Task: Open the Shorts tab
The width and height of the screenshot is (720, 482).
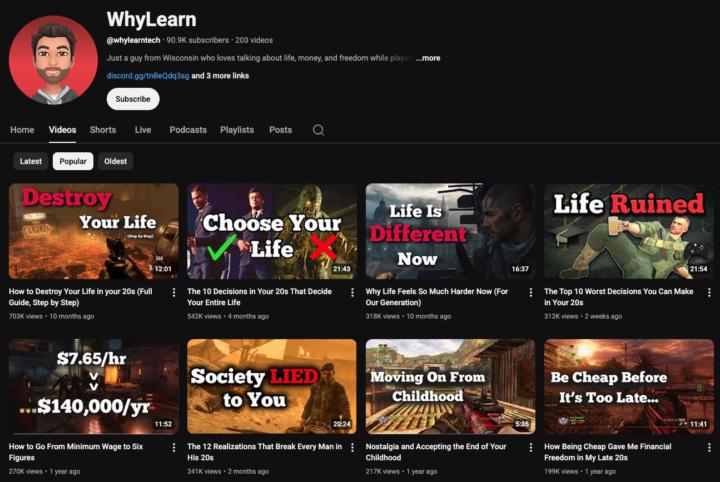Action: (x=103, y=130)
